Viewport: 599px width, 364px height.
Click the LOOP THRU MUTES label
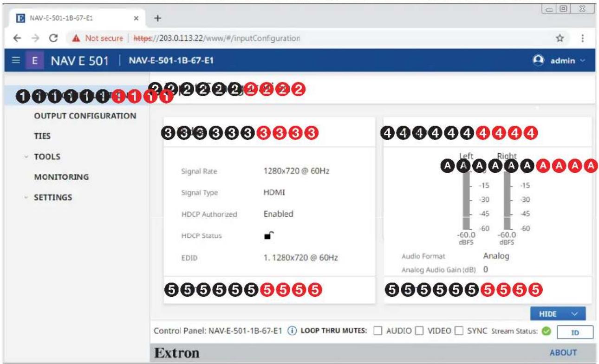(334, 331)
